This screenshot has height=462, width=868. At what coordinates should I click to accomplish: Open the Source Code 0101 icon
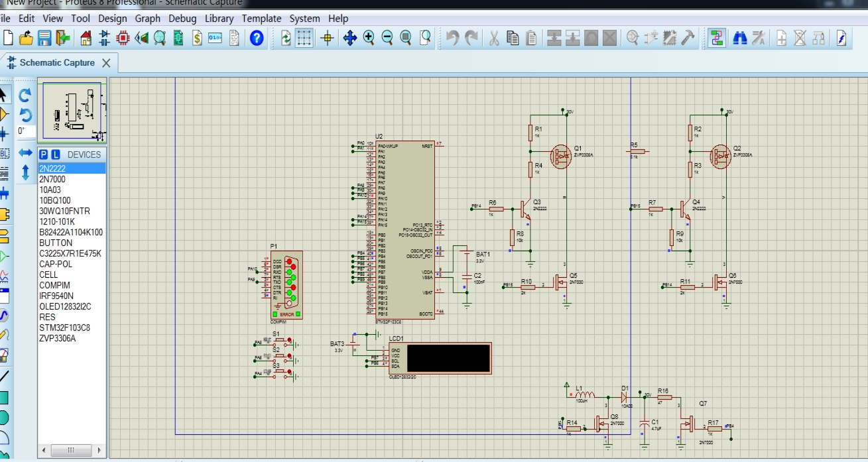pos(216,38)
